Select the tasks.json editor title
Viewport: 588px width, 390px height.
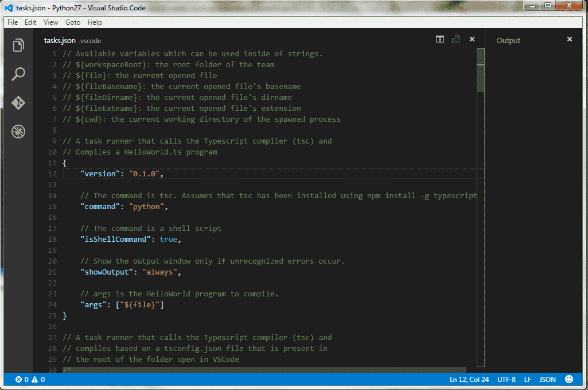point(60,41)
